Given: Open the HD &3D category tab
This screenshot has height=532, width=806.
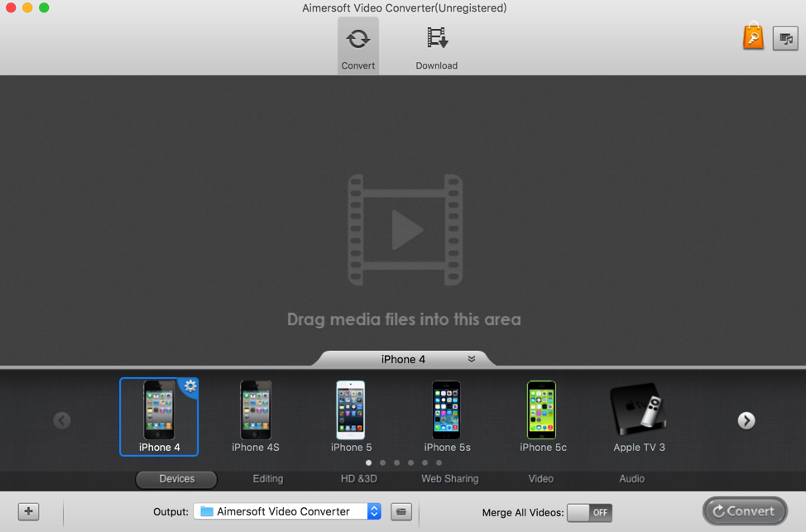Looking at the screenshot, I should point(359,479).
